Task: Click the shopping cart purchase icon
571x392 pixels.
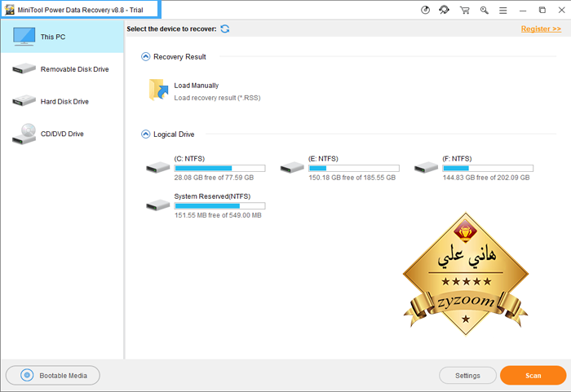Action: click(x=465, y=10)
